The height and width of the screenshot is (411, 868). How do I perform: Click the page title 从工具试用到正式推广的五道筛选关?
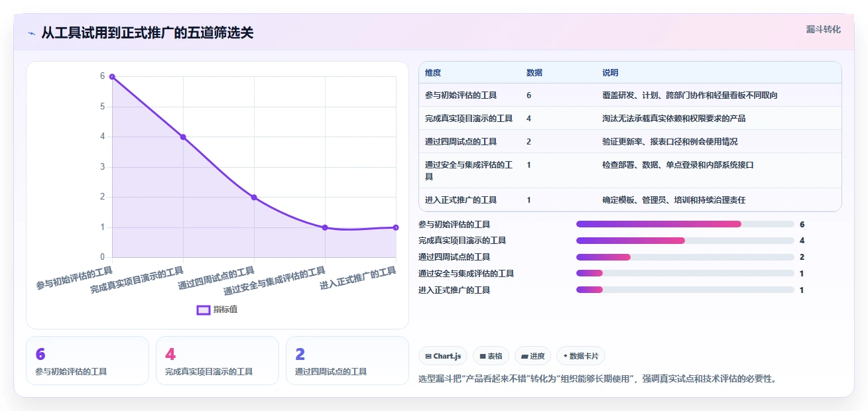pos(147,33)
